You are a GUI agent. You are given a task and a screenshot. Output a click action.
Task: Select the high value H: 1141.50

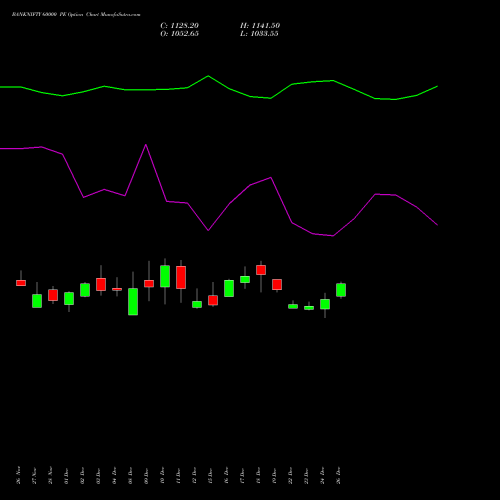[260, 26]
